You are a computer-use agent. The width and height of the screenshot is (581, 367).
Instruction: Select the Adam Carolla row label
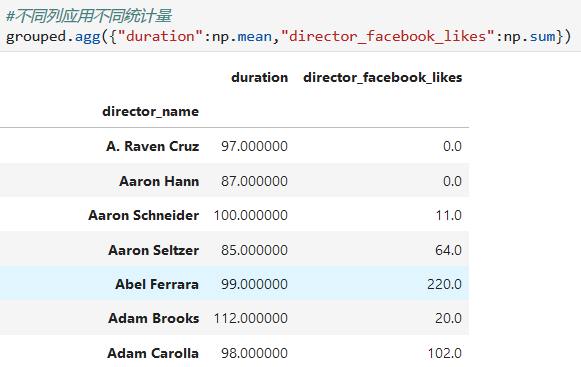[153, 353]
